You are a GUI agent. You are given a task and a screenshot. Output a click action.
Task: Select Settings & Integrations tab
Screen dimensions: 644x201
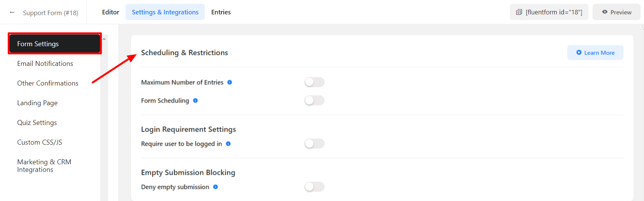[x=165, y=12]
